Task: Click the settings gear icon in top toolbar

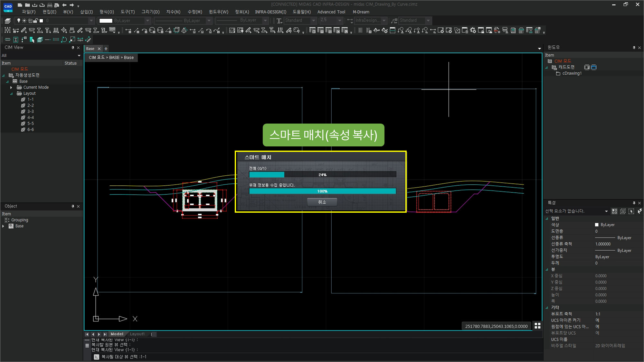Action: (473, 31)
